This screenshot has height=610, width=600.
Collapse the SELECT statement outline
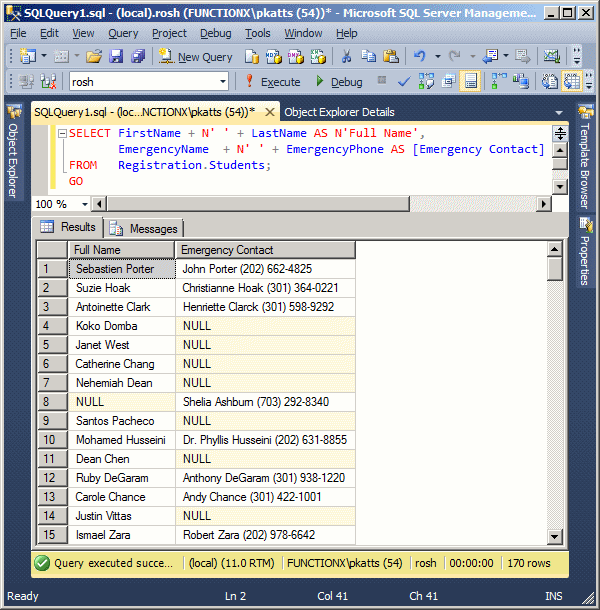[62, 133]
